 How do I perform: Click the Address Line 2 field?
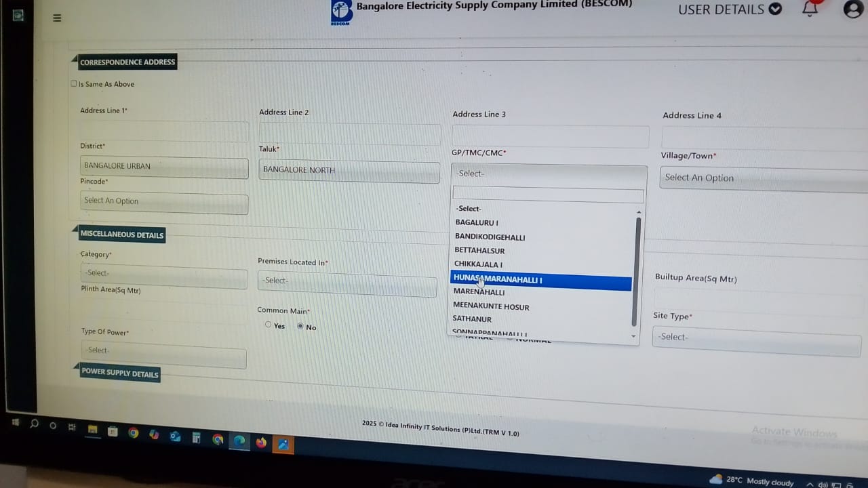(x=349, y=134)
